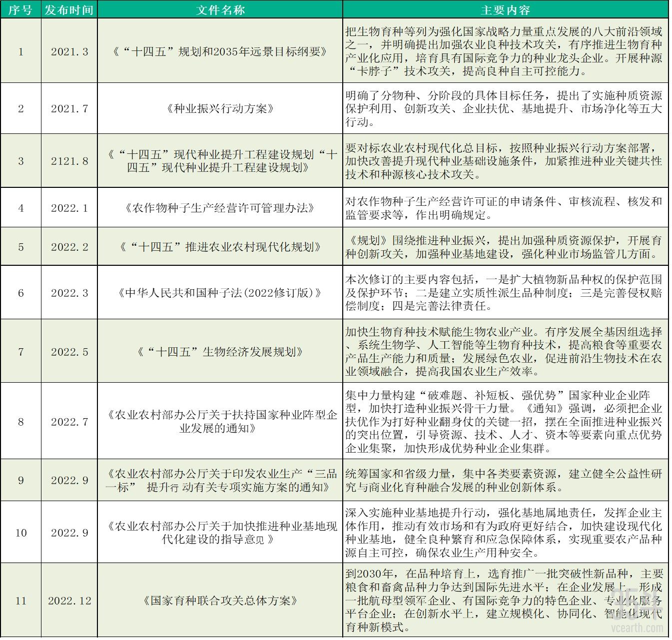Click 《国家育种联合攻关总体方案》 title
Screen dimensions: 672x640
220,601
